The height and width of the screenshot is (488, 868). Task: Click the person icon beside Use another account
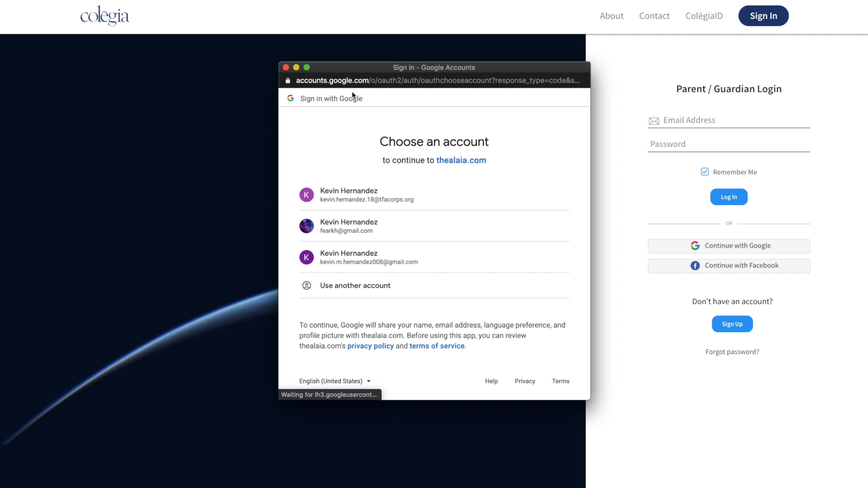point(306,286)
